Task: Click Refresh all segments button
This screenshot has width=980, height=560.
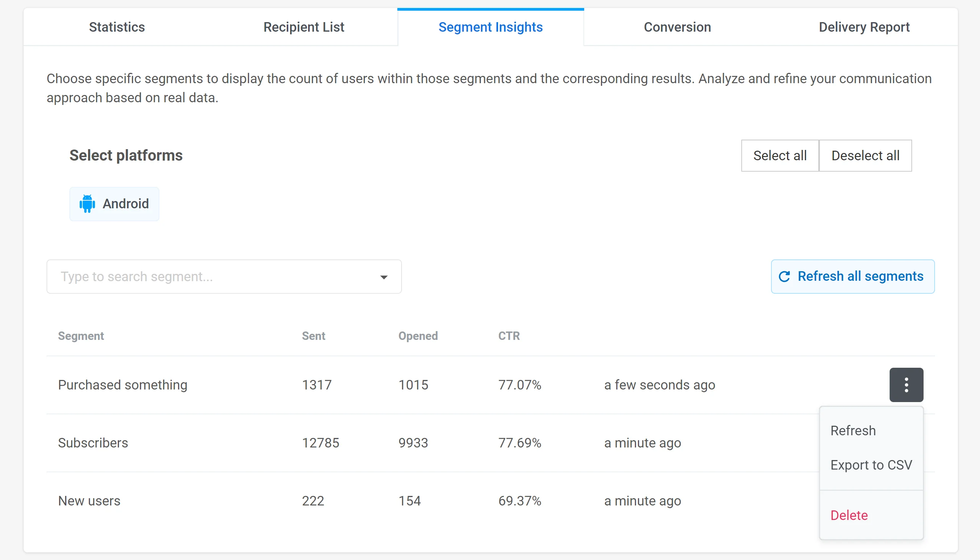Action: 852,277
